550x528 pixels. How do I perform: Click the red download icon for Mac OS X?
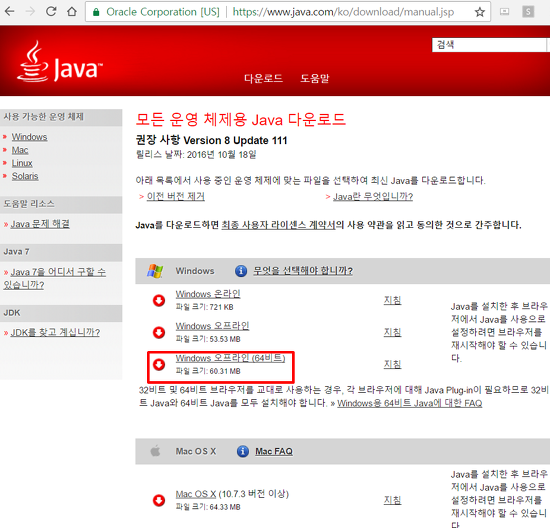pyautogui.click(x=159, y=500)
